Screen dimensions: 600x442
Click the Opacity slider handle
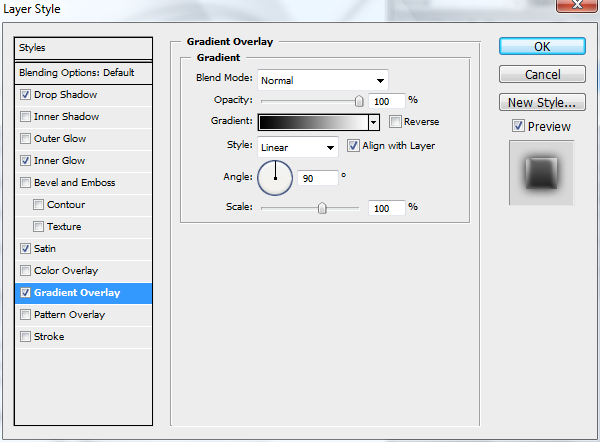pos(359,101)
